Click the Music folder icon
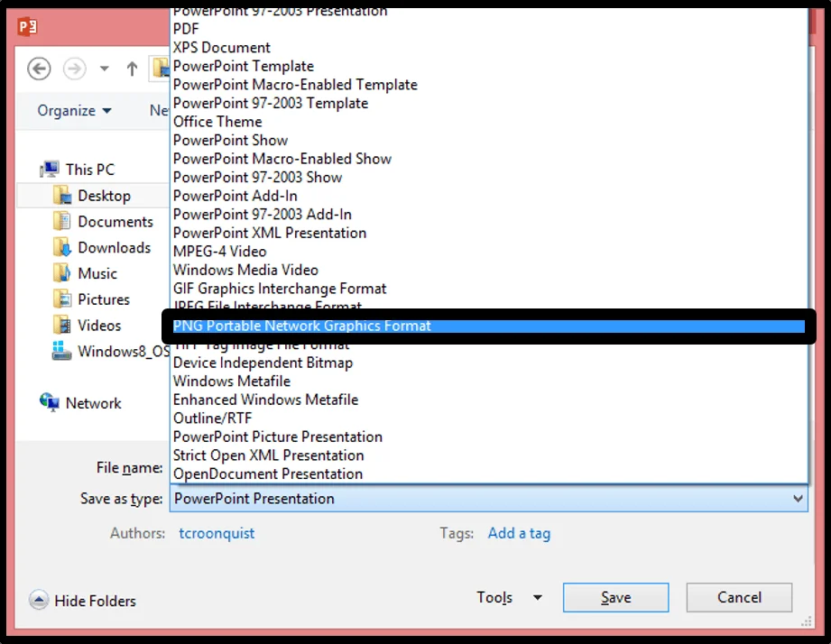Screen dimensions: 831x644 click(62, 272)
